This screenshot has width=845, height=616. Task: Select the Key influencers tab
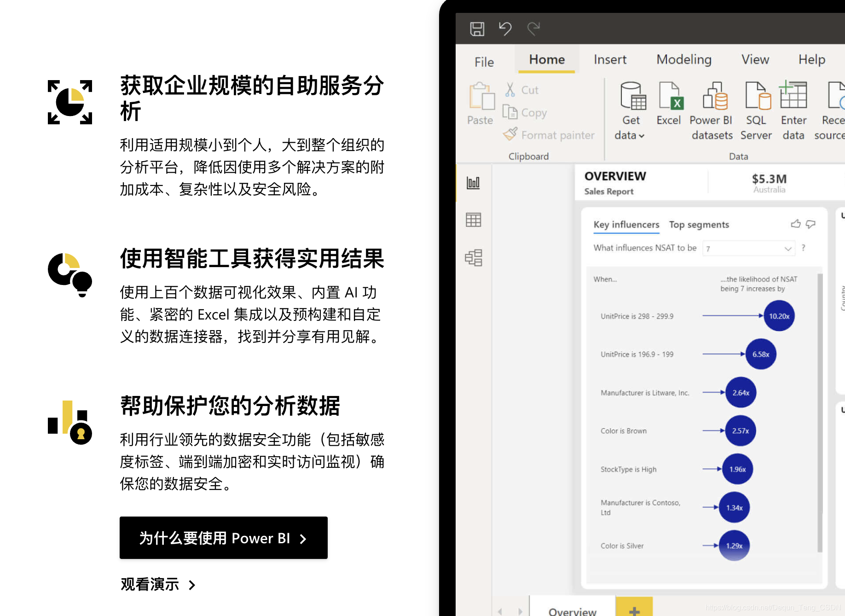(x=626, y=225)
